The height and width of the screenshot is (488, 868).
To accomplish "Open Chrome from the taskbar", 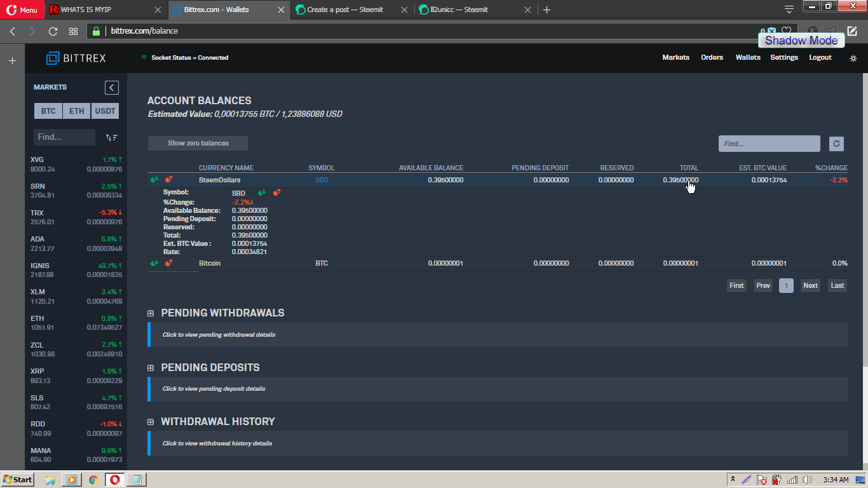I will [x=93, y=480].
